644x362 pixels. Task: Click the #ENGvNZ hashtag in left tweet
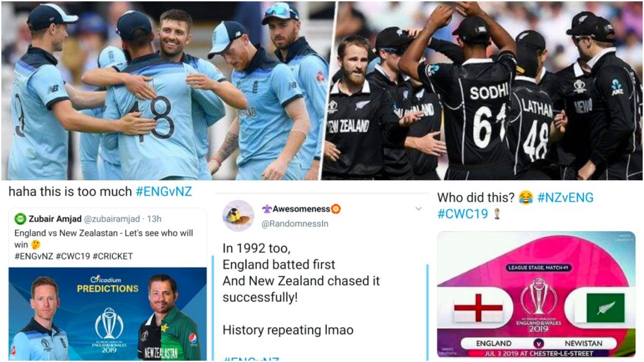164,192
